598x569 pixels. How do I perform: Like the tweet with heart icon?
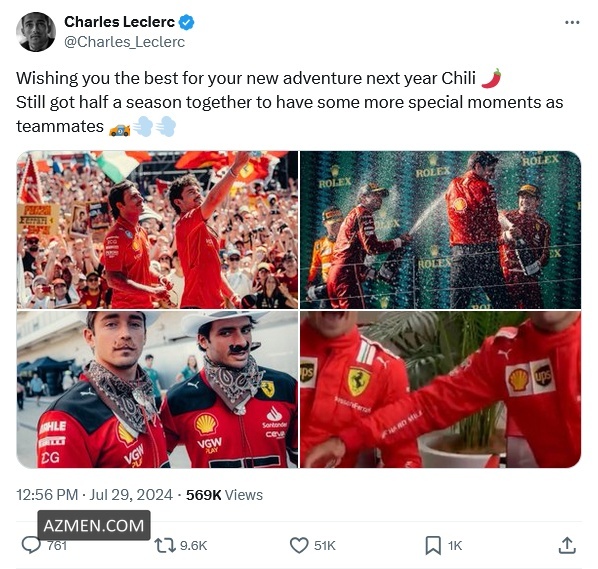(x=299, y=545)
